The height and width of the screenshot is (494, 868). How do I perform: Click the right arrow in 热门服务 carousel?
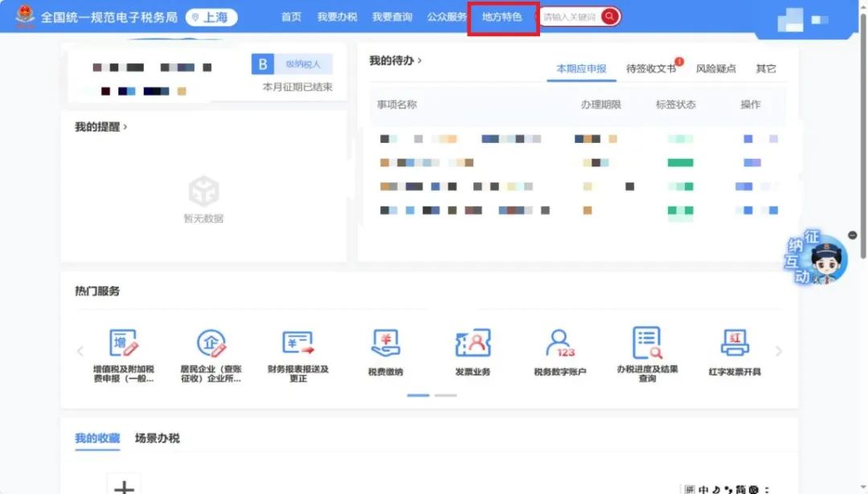click(778, 351)
